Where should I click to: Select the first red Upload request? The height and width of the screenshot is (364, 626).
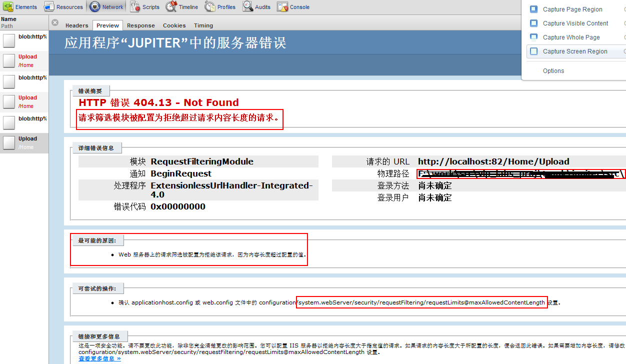(x=24, y=61)
